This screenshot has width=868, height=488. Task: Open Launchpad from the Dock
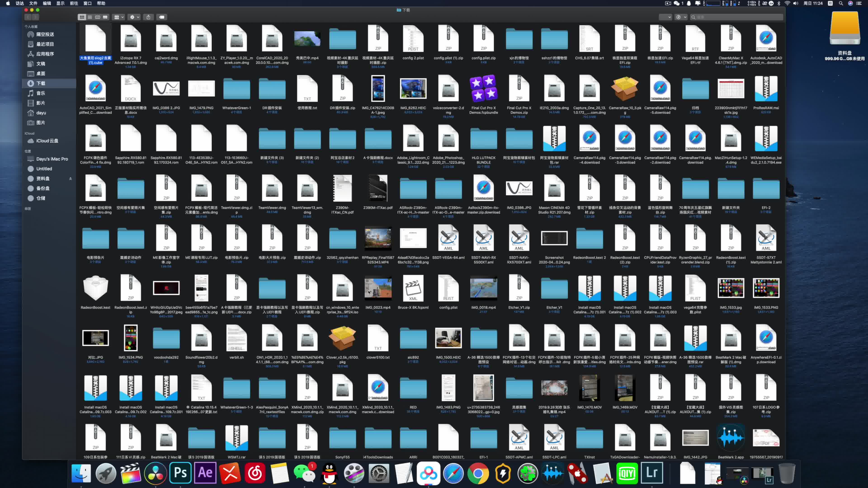click(x=106, y=473)
